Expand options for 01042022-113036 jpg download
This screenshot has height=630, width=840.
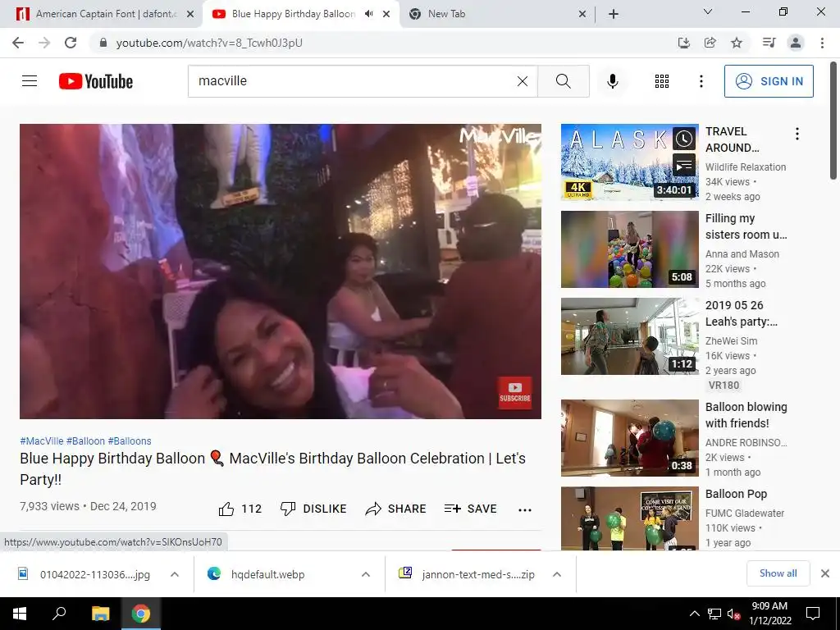point(175,574)
